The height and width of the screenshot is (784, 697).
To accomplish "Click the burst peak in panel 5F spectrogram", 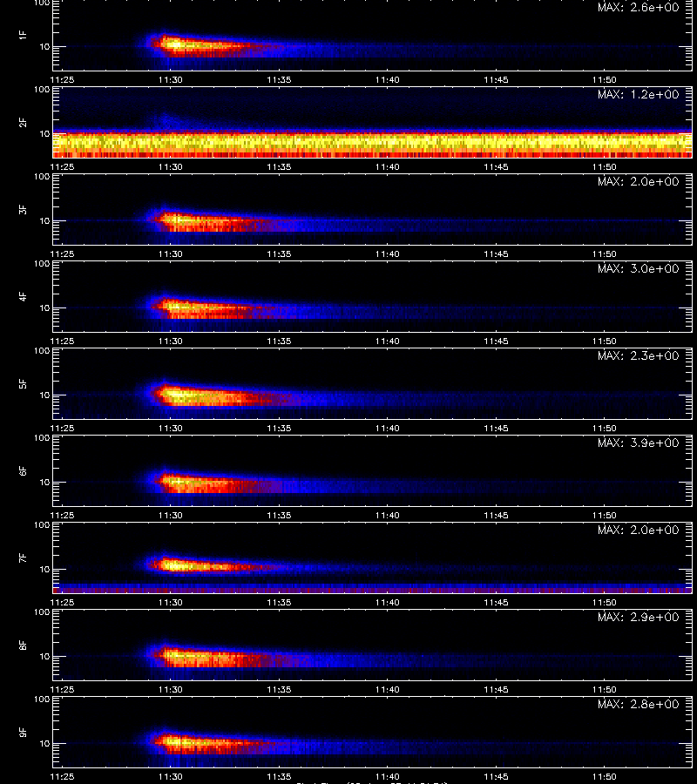I will click(175, 395).
